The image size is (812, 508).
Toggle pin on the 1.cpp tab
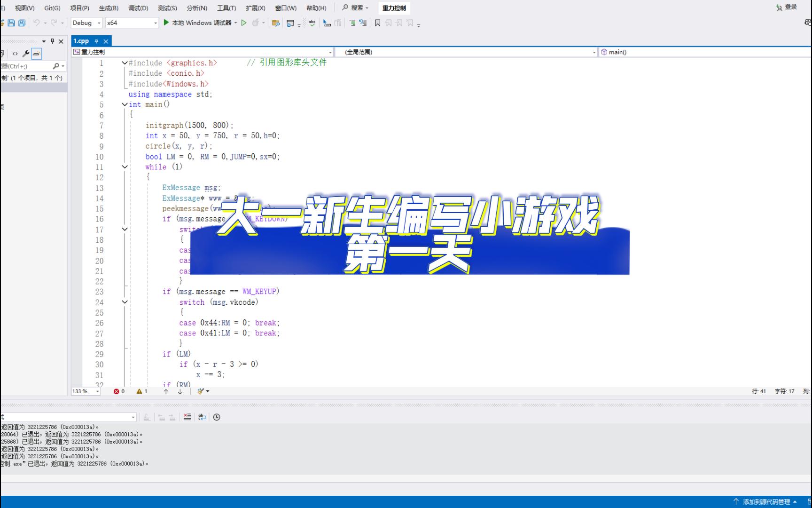point(96,41)
